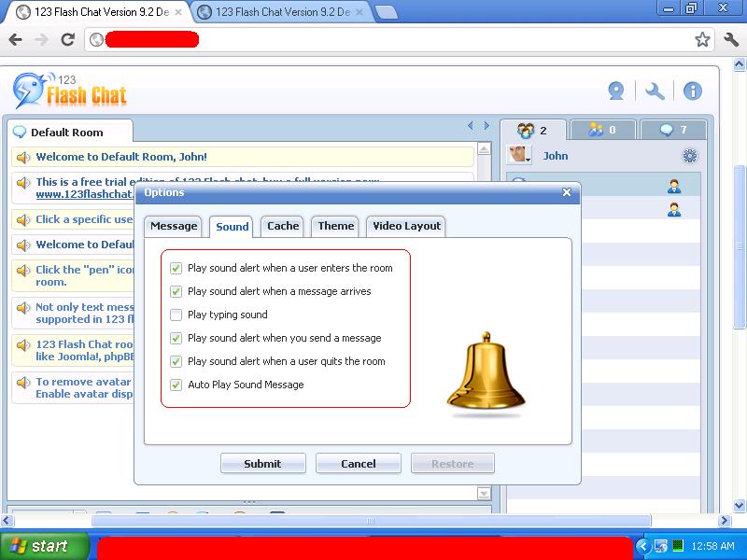The width and height of the screenshot is (747, 560).
Task: Click speaker icon beside 'Click the "pen" icon'
Action: point(22,271)
